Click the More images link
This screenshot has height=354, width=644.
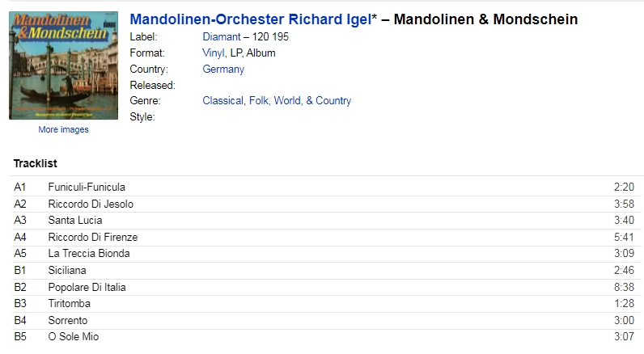pos(63,129)
